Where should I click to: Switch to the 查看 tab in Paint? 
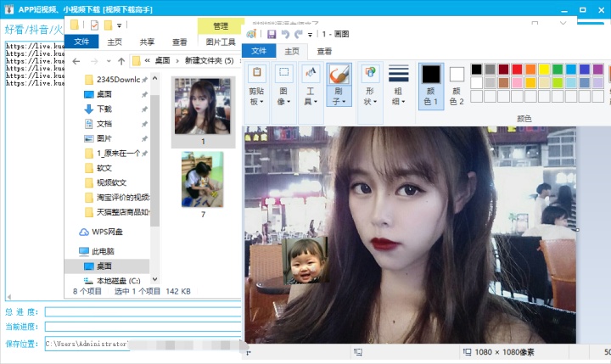coord(324,51)
